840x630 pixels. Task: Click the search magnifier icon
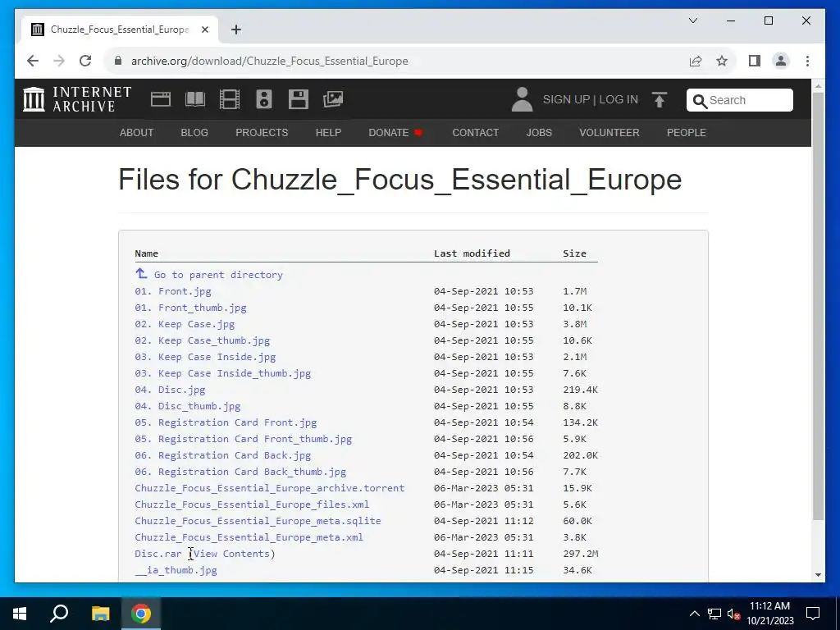pyautogui.click(x=700, y=101)
